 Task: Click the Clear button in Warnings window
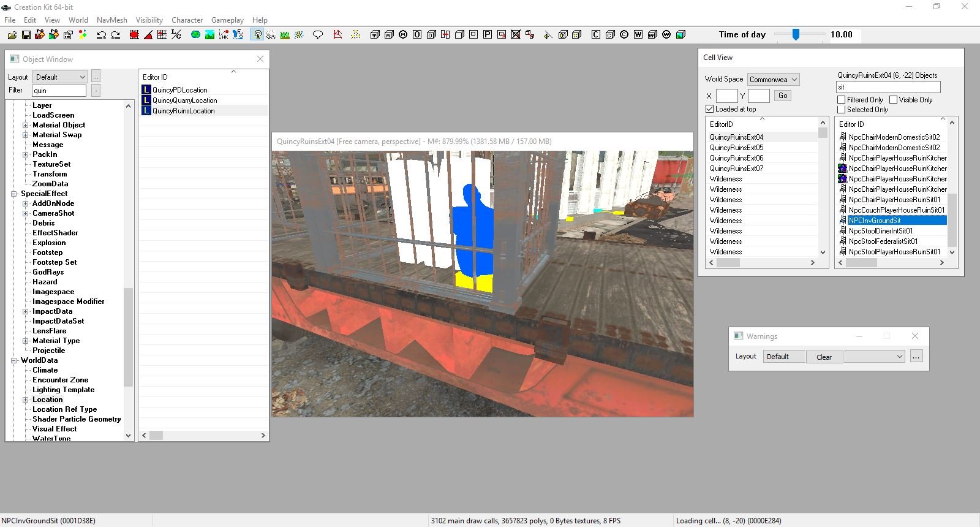point(824,357)
